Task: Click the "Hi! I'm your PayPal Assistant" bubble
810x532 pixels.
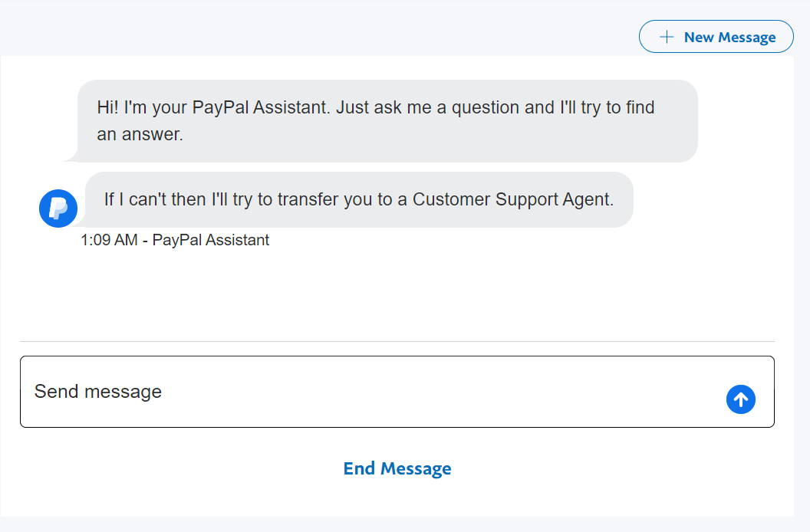Action: point(387,120)
